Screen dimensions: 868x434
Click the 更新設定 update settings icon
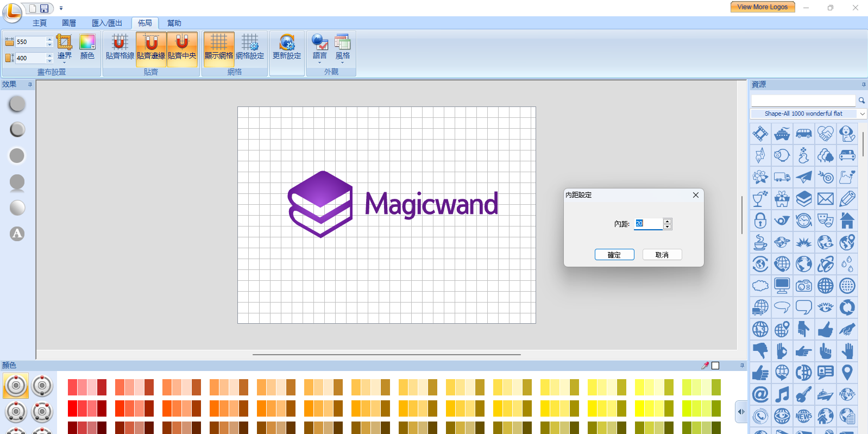(287, 47)
